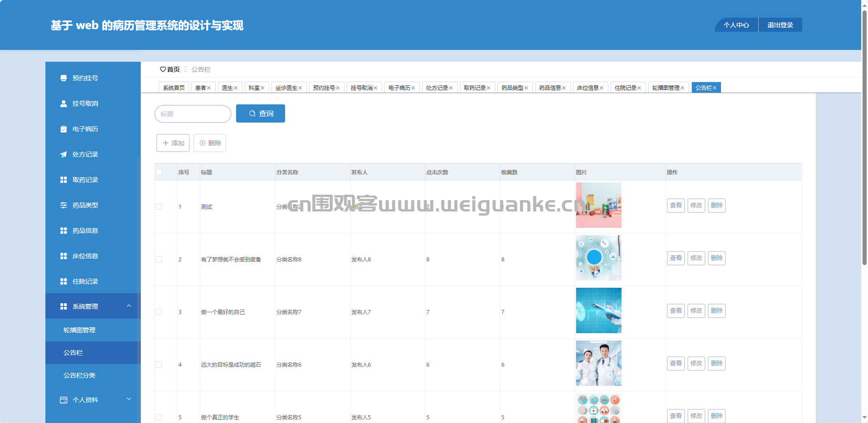This screenshot has width=868, height=423.
Task: Open 公告栏分类 in the sidebar
Action: (93, 375)
